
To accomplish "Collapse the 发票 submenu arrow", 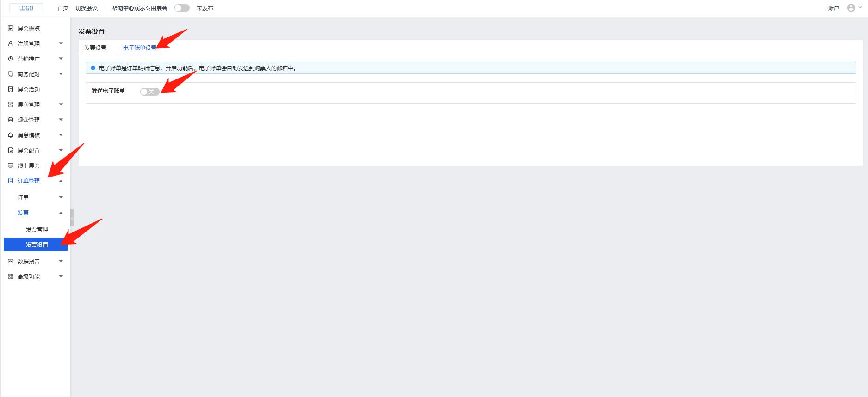I will [61, 213].
